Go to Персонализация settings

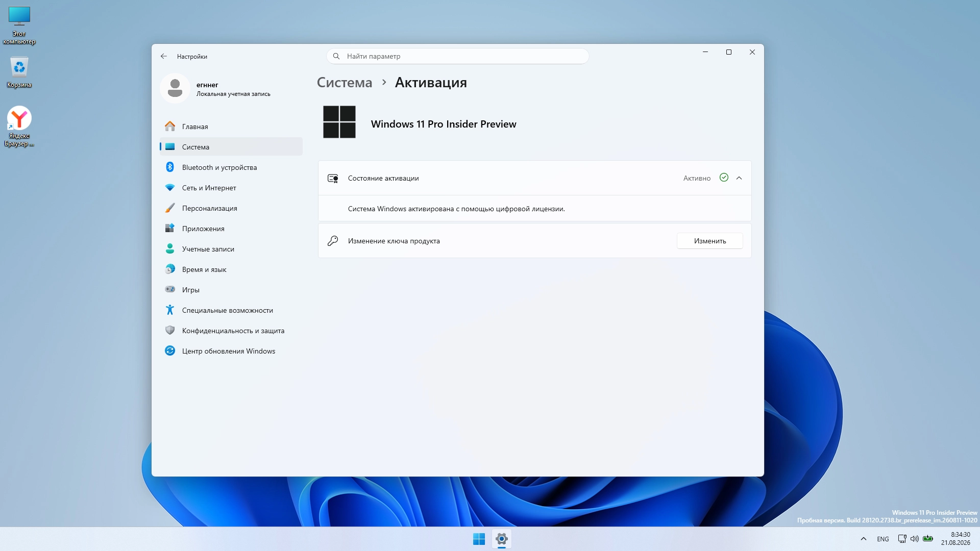(231, 208)
